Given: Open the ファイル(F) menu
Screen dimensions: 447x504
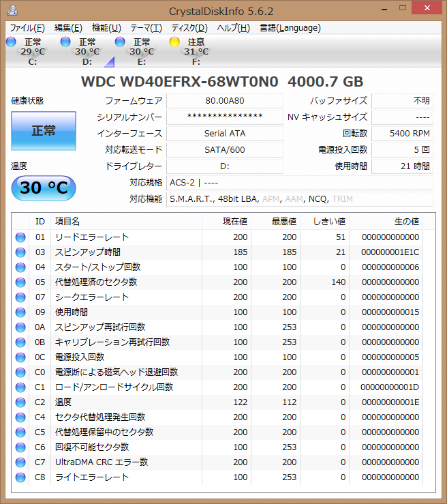Looking at the screenshot, I should pyautogui.click(x=27, y=28).
